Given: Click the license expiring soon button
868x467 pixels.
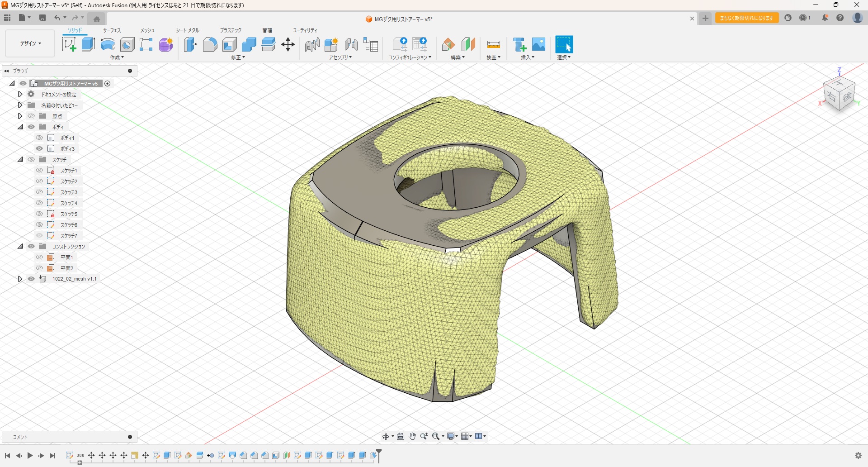Looking at the screenshot, I should [746, 18].
